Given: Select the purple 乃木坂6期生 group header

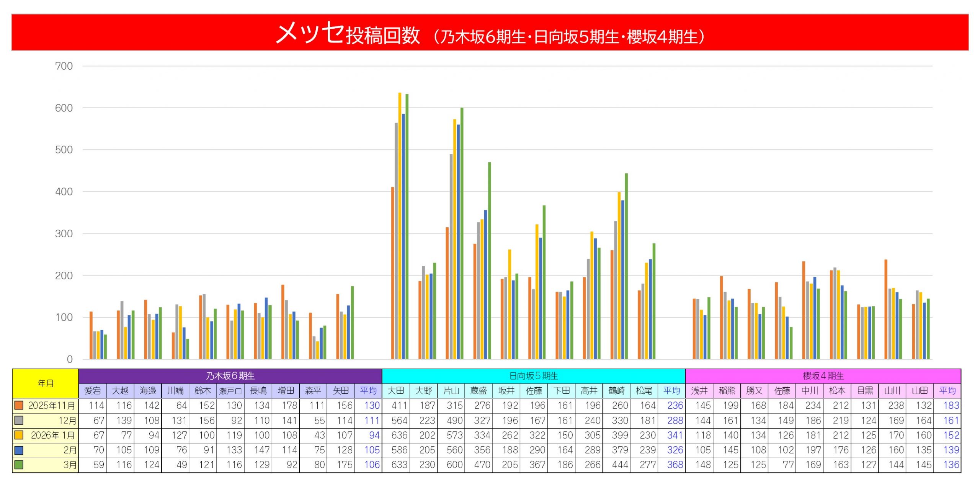Looking at the screenshot, I should [230, 376].
